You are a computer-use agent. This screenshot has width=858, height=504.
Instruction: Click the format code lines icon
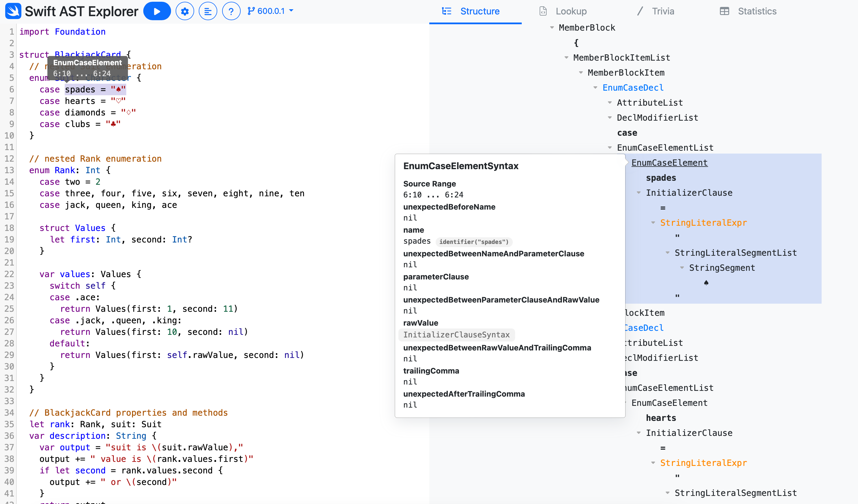[208, 11]
